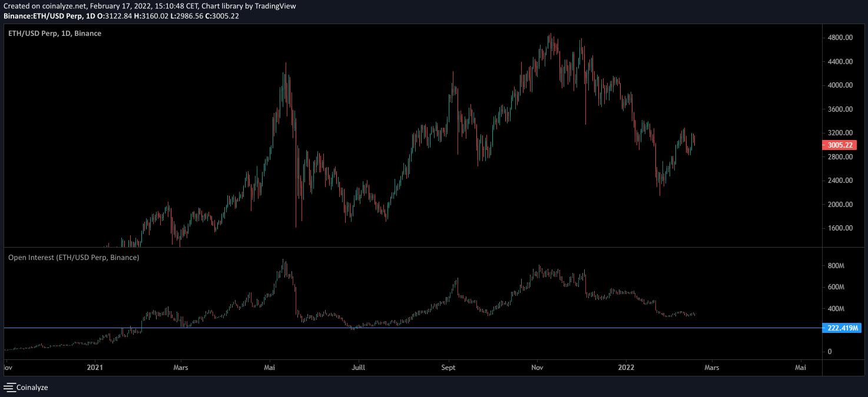The height and width of the screenshot is (397, 868).
Task: Select the ETH/USD Perp, 1D, Binance chart legend
Action: [x=54, y=34]
